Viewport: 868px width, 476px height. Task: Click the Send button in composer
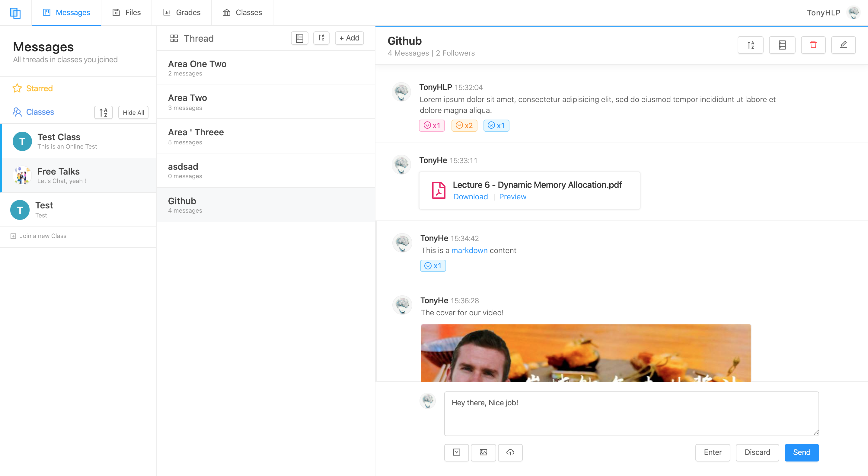(802, 452)
